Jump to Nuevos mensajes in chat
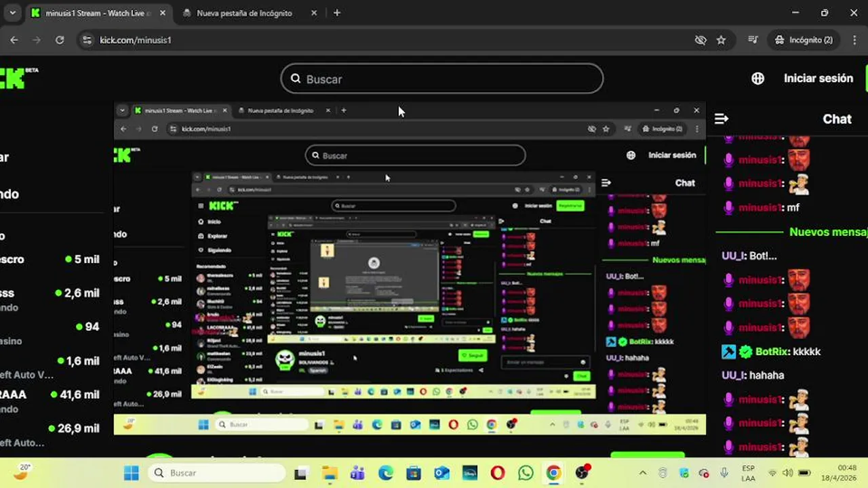Viewport: 868px width, 488px height. point(827,232)
